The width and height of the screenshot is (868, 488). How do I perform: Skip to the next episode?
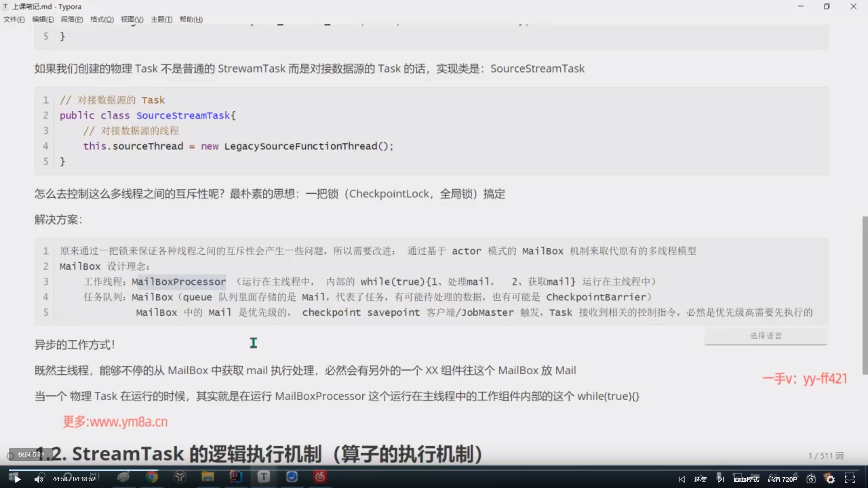coord(720,479)
